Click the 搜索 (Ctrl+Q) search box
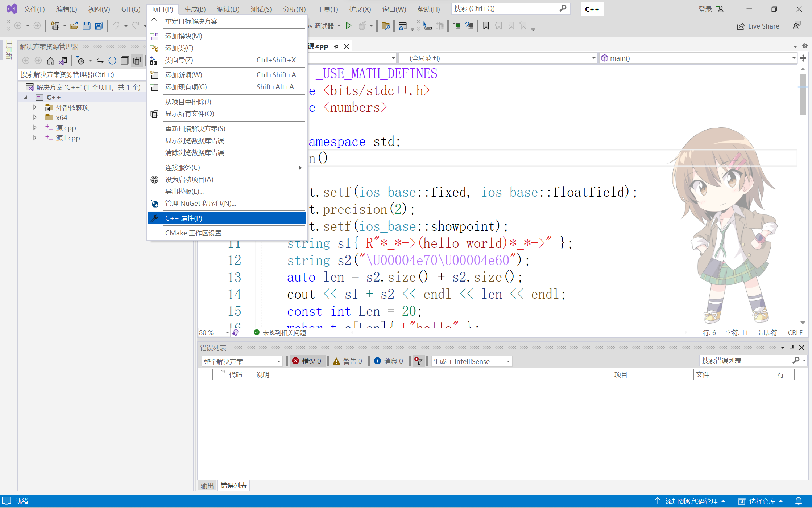The height and width of the screenshot is (508, 812). (510, 8)
